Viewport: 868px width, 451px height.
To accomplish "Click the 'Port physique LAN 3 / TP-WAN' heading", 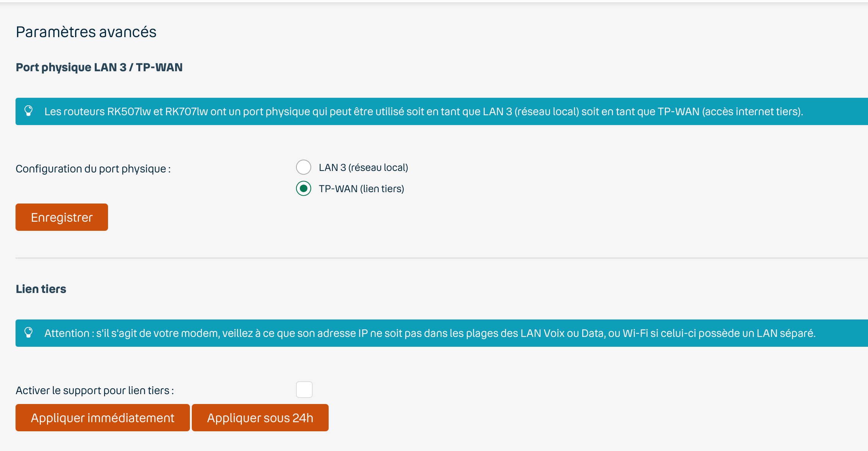I will point(99,67).
